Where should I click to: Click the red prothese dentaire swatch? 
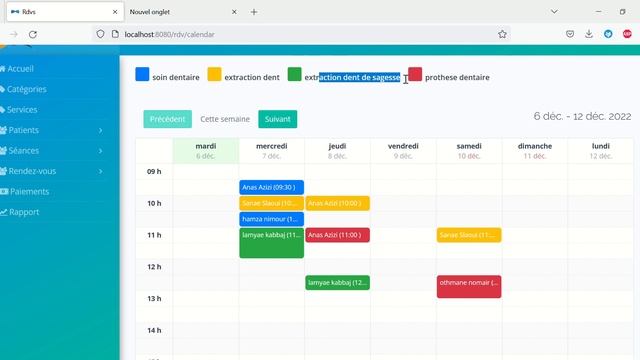pos(415,74)
